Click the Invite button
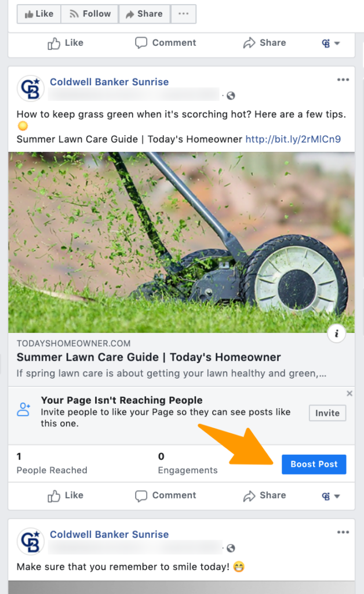364x594 pixels. tap(327, 413)
